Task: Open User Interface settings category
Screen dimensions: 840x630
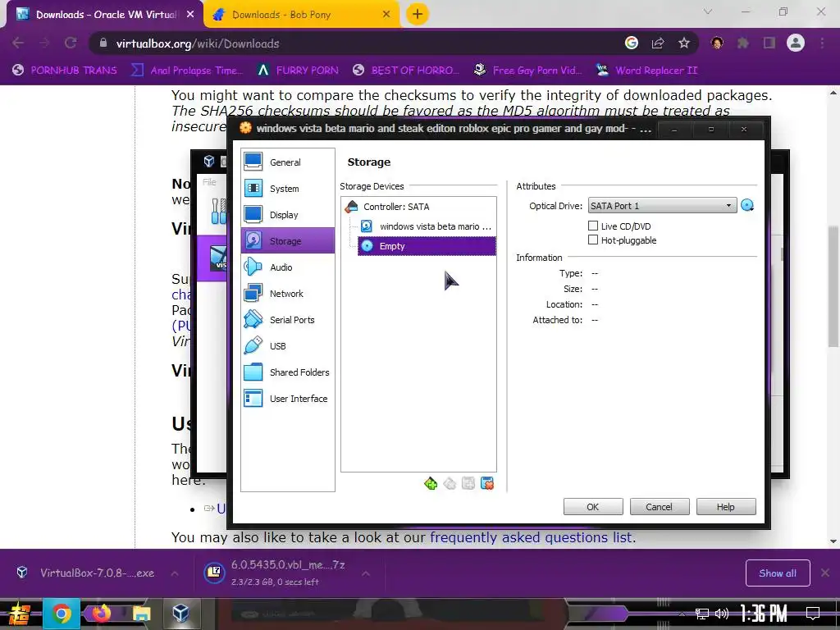Action: pyautogui.click(x=288, y=398)
